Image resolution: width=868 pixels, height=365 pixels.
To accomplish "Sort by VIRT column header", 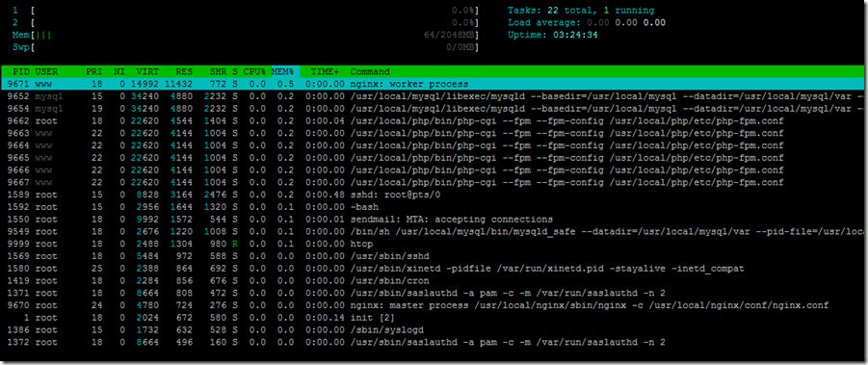I will [147, 72].
